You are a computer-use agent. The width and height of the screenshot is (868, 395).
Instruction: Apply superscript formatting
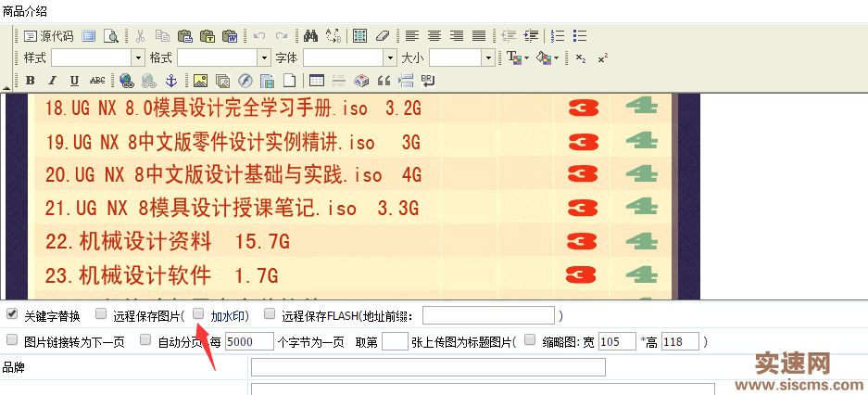tap(603, 57)
